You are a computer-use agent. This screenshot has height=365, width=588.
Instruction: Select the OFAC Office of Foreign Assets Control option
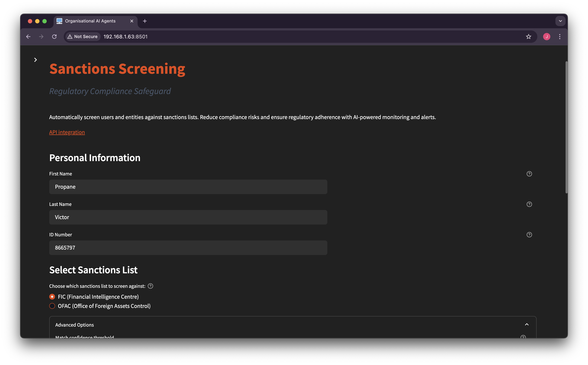pos(52,306)
